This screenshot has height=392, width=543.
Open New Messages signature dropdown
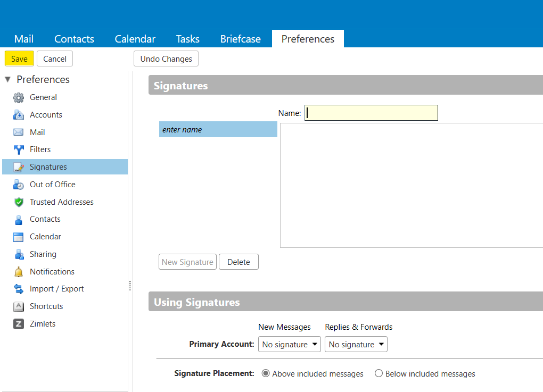pos(290,345)
